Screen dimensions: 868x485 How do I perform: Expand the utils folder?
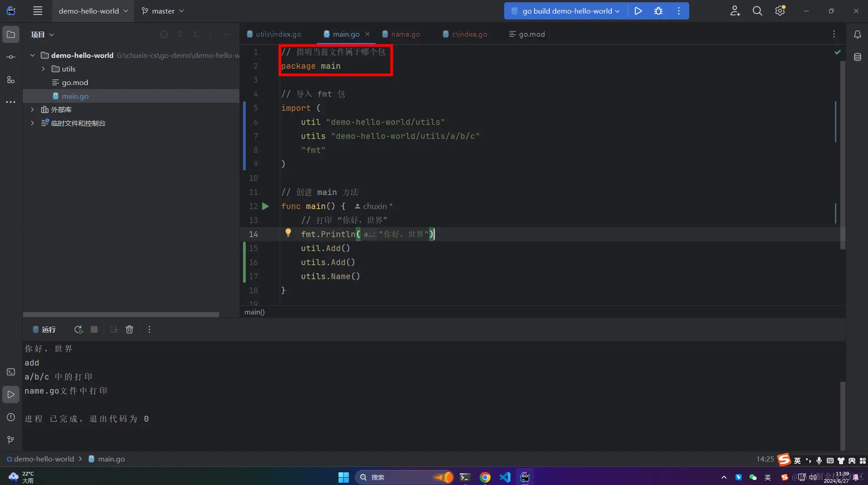(43, 69)
